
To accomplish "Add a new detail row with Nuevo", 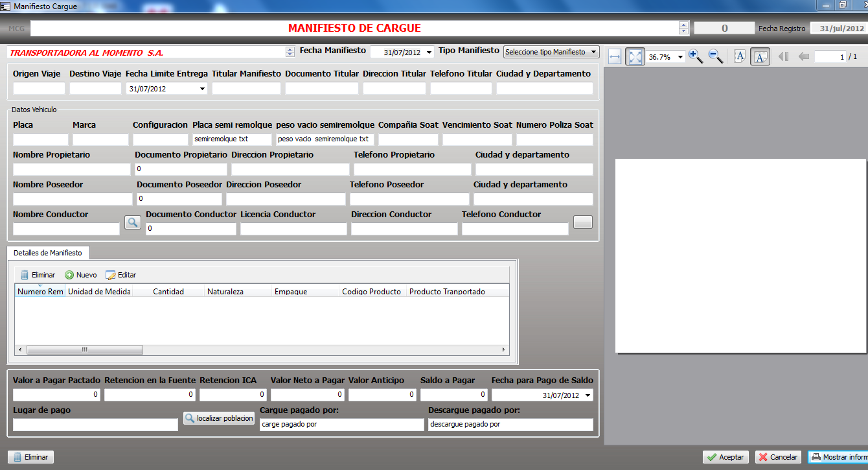I will 81,275.
